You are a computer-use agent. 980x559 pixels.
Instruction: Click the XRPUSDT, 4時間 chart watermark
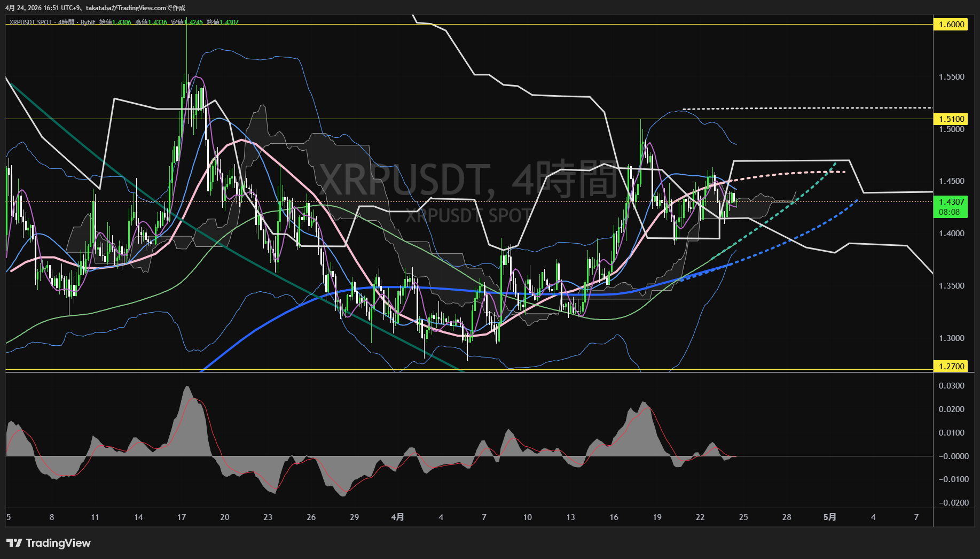click(467, 179)
